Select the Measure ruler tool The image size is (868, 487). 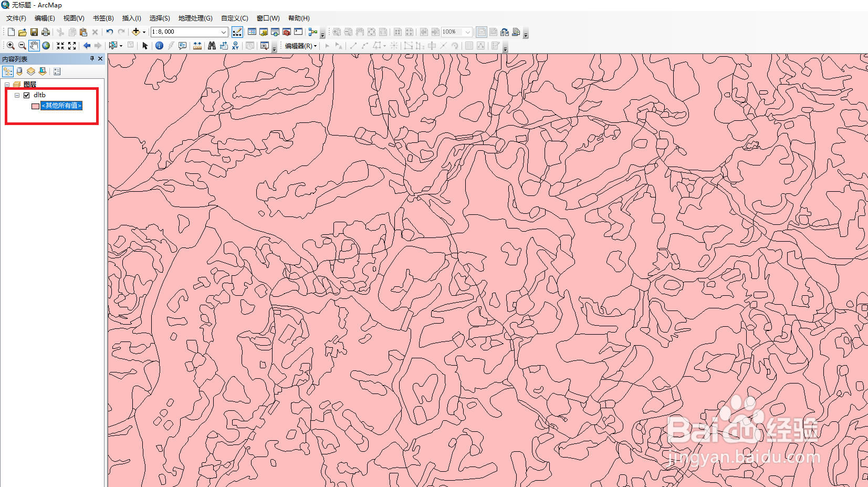coord(197,46)
